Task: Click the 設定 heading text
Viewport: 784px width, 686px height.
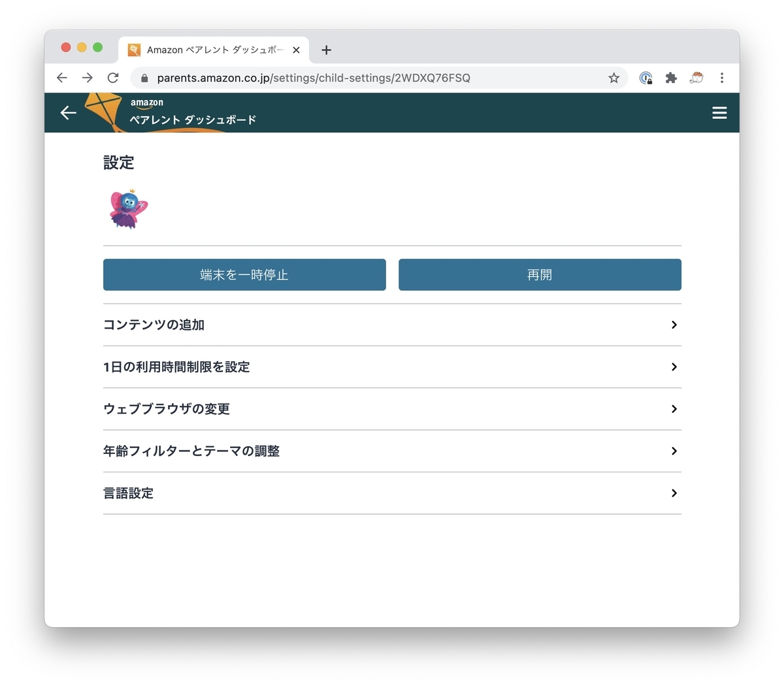Action: tap(119, 163)
